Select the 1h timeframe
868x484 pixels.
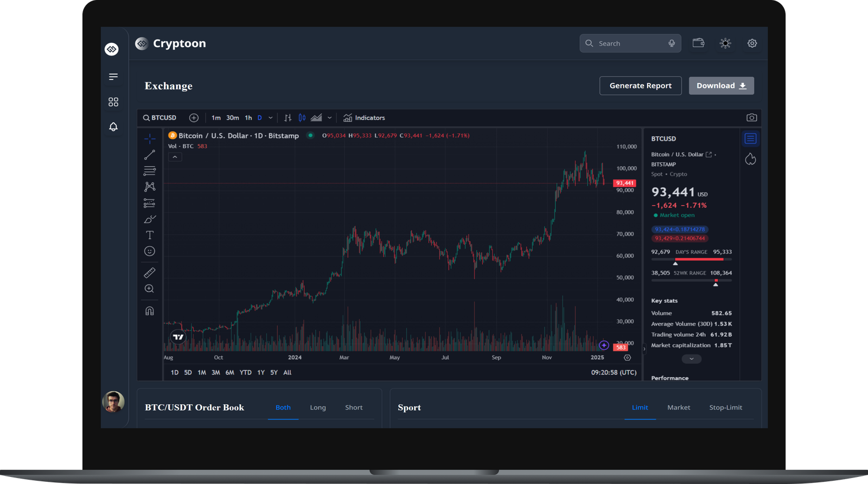(248, 118)
